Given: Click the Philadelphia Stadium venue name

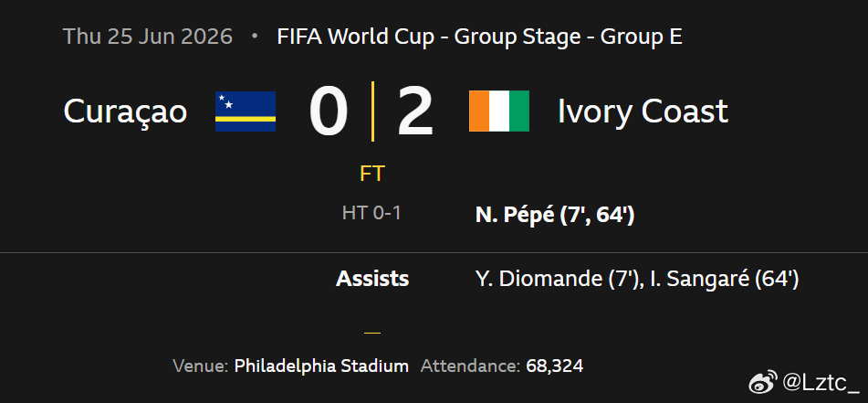Looking at the screenshot, I should coord(321,366).
